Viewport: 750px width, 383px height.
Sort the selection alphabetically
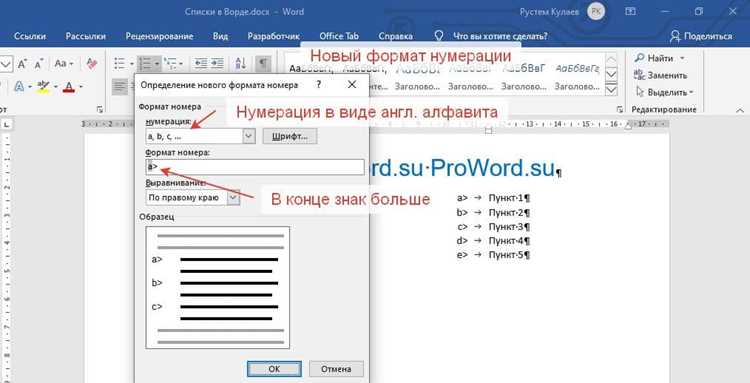[x=241, y=63]
